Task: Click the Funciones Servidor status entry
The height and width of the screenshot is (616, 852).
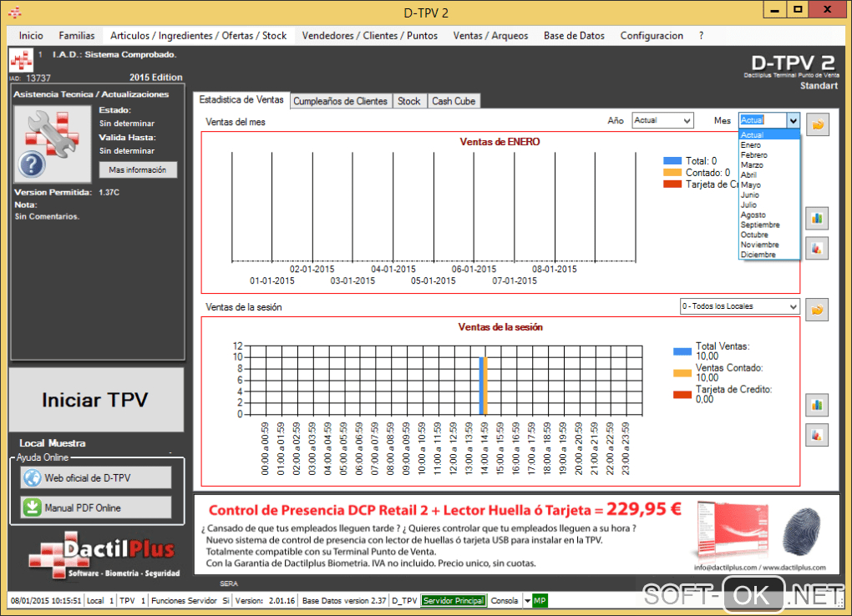Action: tap(190, 601)
